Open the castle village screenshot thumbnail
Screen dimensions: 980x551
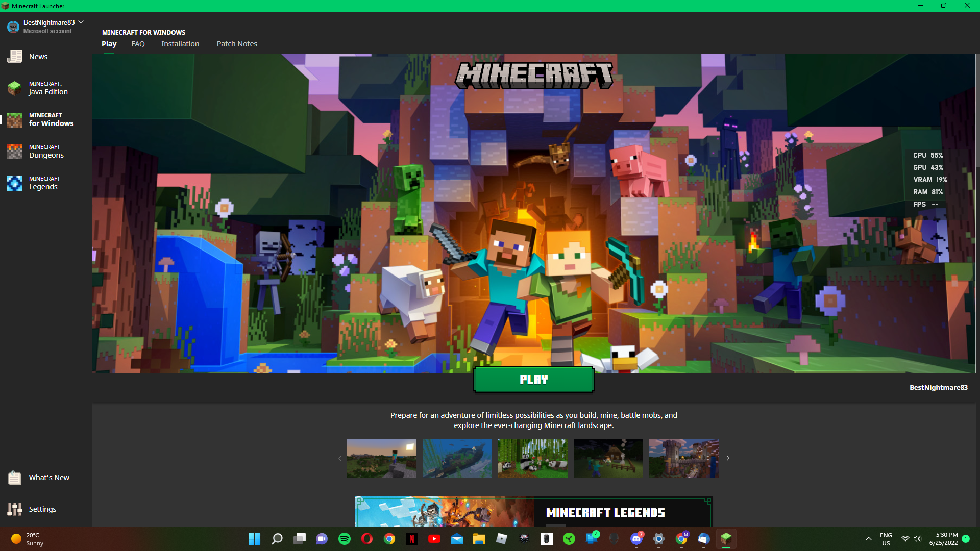(x=683, y=458)
